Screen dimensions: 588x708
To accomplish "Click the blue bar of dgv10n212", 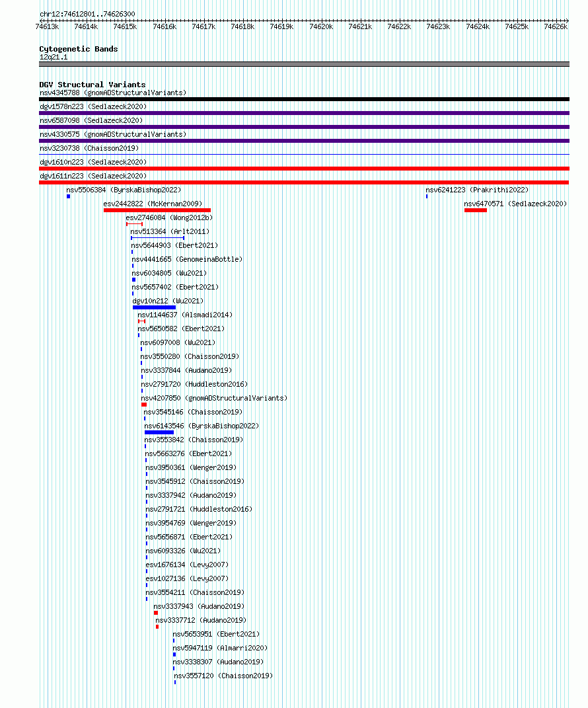I will [x=155, y=307].
